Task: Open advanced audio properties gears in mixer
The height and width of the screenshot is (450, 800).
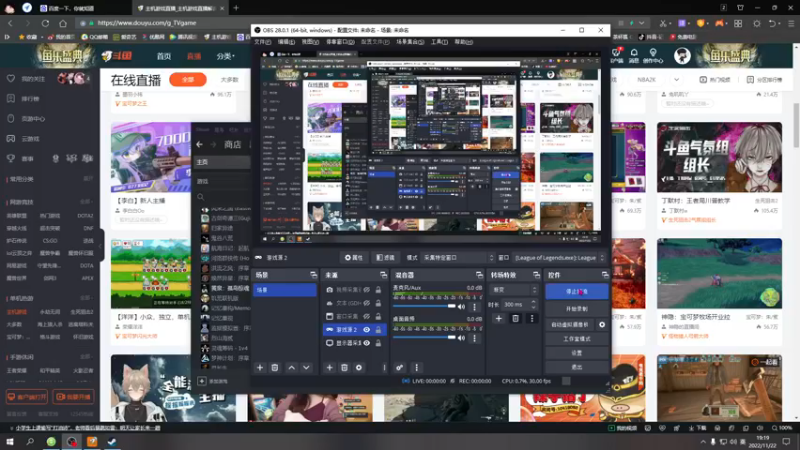Action: [399, 367]
